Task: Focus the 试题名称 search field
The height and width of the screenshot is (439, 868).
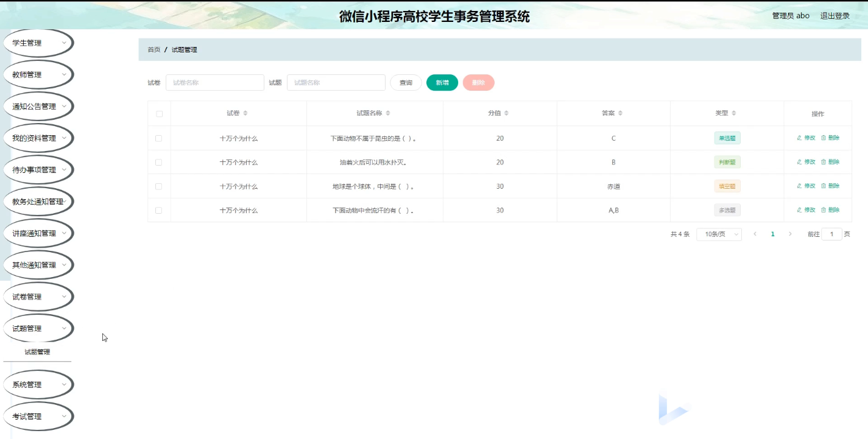Action: click(336, 83)
